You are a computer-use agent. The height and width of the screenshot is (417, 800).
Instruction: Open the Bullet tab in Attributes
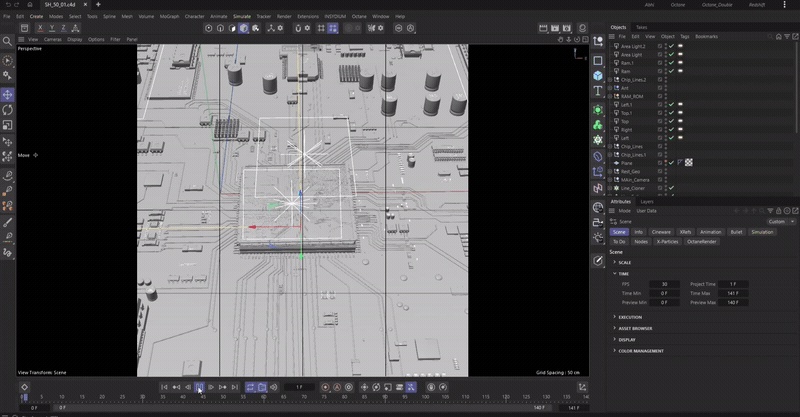pos(736,232)
